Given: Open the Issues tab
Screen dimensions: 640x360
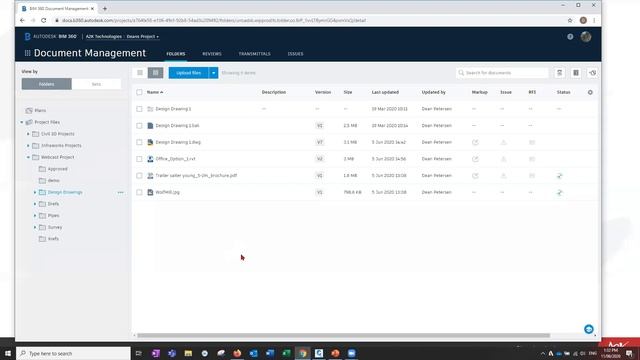Looking at the screenshot, I should [x=295, y=54].
